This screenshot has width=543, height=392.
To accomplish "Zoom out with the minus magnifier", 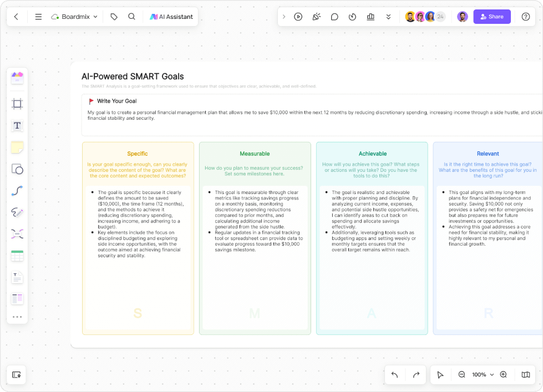I will point(461,375).
